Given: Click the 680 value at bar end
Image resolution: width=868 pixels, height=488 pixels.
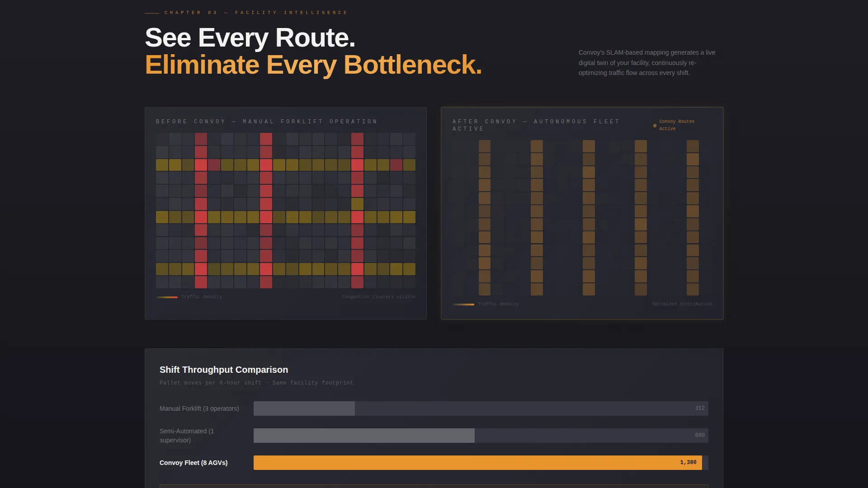Looking at the screenshot, I should click(700, 435).
